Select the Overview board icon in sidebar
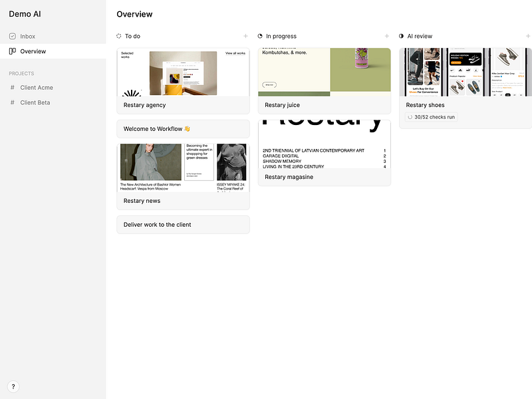This screenshot has height=399, width=532. 13,51
